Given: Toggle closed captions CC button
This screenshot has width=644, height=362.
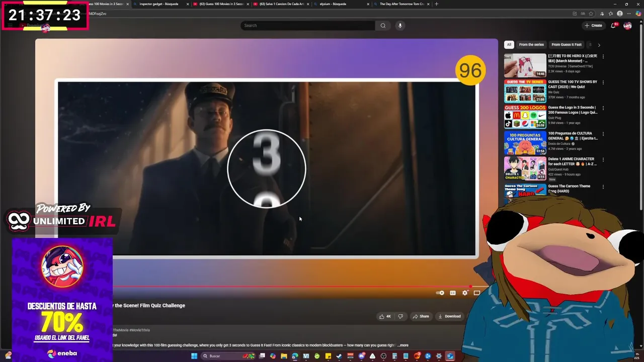Looking at the screenshot, I should [453, 293].
